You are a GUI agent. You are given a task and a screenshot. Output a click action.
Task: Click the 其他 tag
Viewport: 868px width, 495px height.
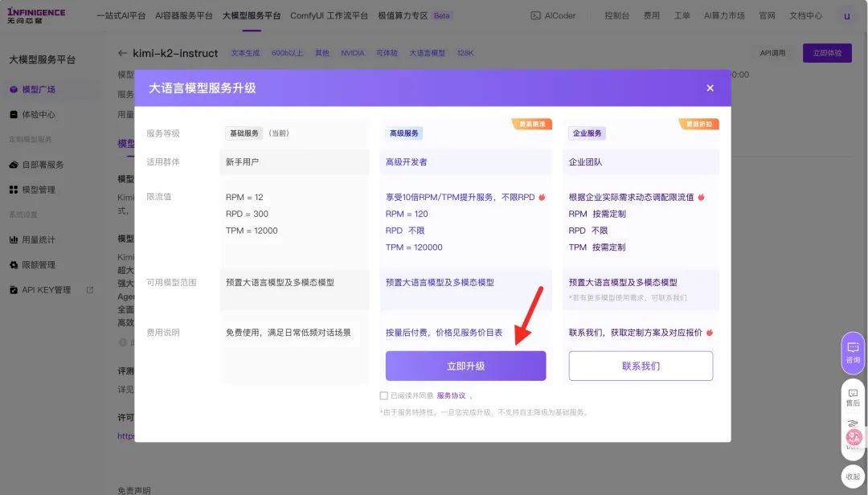click(322, 53)
